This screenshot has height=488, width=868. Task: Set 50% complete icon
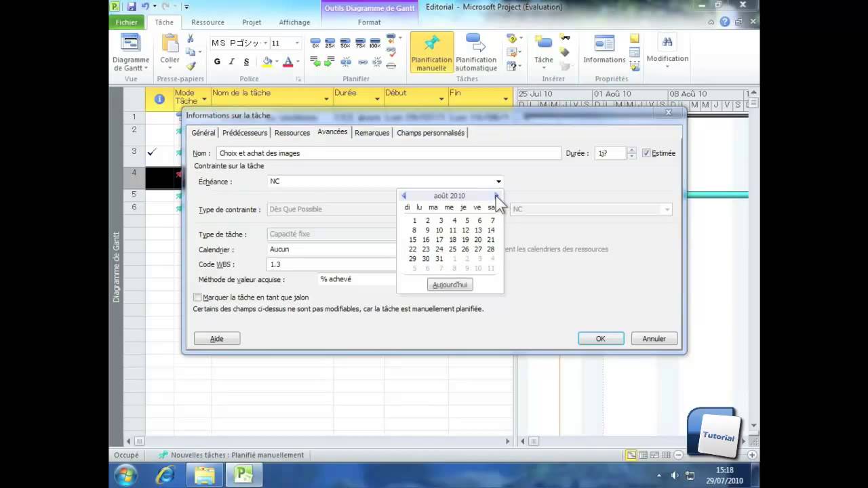345,43
